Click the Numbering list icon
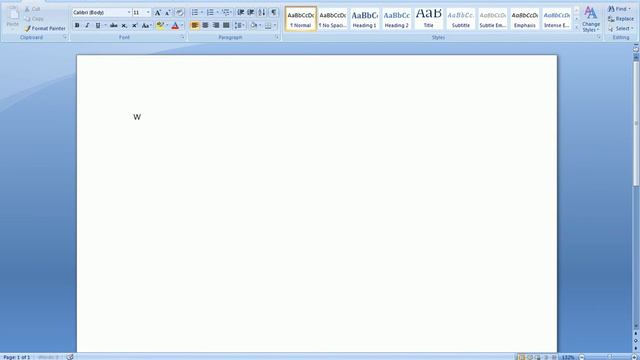This screenshot has height=360, width=640. (210, 13)
